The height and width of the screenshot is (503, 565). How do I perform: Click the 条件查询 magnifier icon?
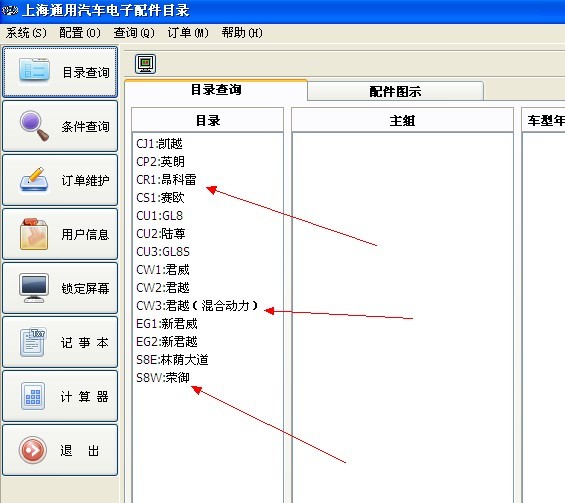[34, 126]
